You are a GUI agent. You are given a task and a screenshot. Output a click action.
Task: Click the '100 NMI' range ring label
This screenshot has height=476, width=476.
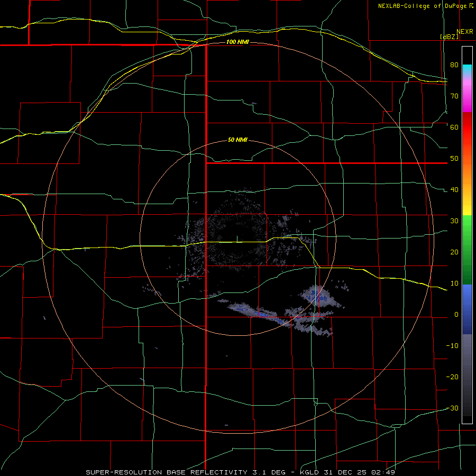pyautogui.click(x=237, y=42)
